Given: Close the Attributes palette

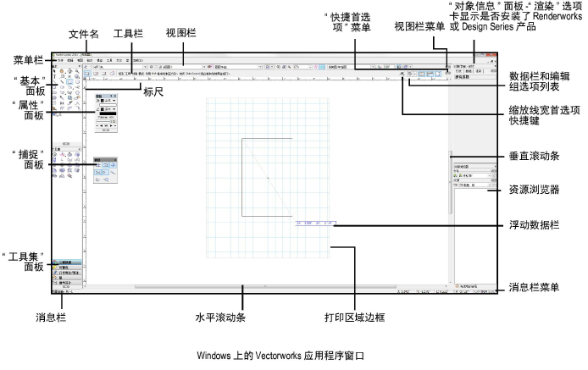Looking at the screenshot, I should pyautogui.click(x=115, y=96).
